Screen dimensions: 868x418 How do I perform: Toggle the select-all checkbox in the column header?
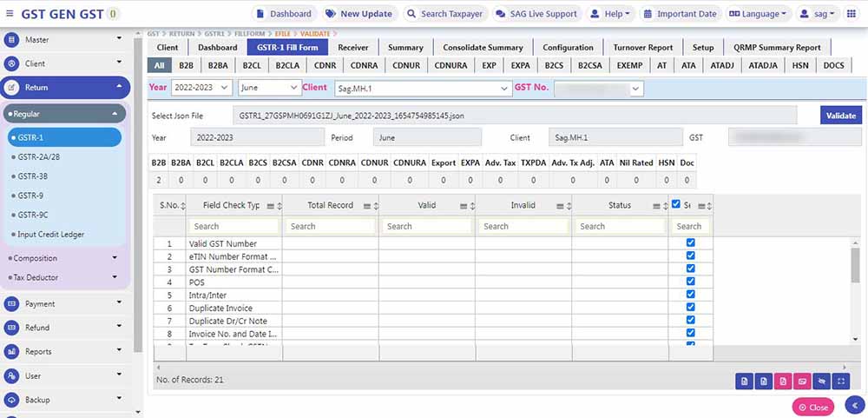point(676,205)
